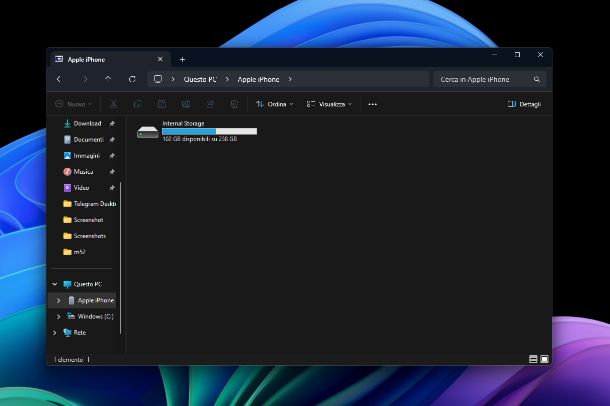Switch to large thumbnails view in status bar
610x406 pixels.
[544, 359]
